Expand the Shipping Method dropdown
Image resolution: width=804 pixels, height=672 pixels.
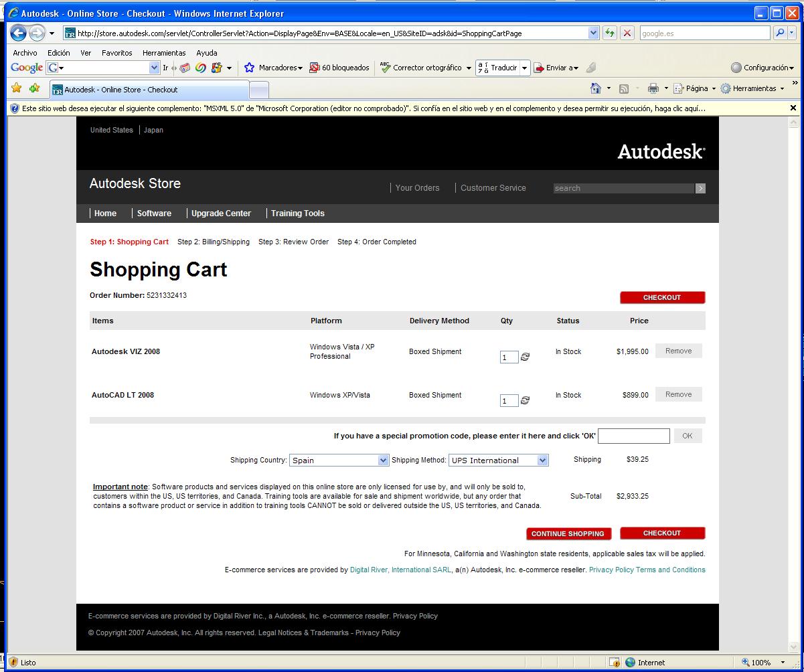click(x=542, y=460)
